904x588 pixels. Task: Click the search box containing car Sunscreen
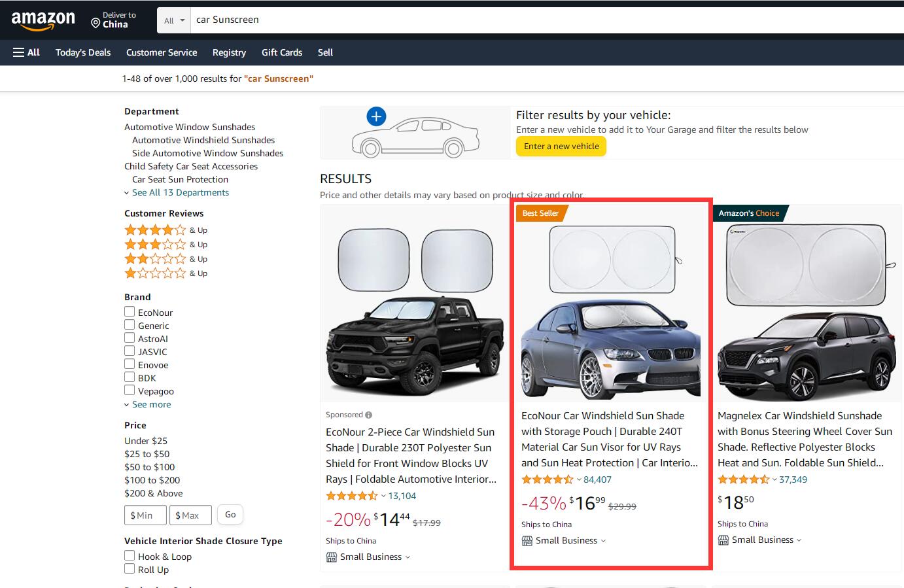pyautogui.click(x=547, y=20)
